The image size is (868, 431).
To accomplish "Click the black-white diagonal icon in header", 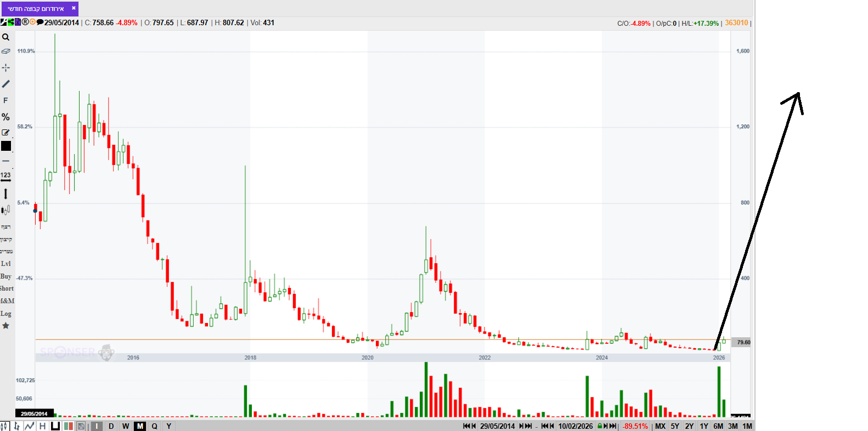I will (3, 22).
